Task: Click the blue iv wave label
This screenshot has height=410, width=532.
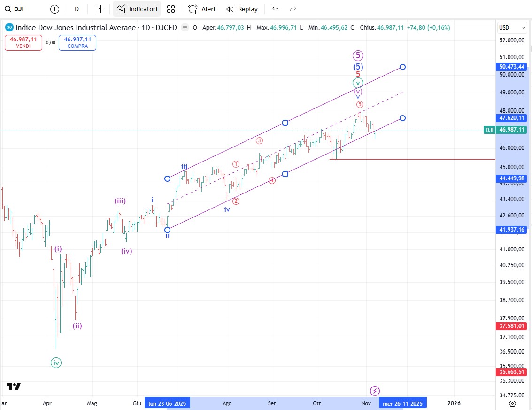Action: pos(227,210)
